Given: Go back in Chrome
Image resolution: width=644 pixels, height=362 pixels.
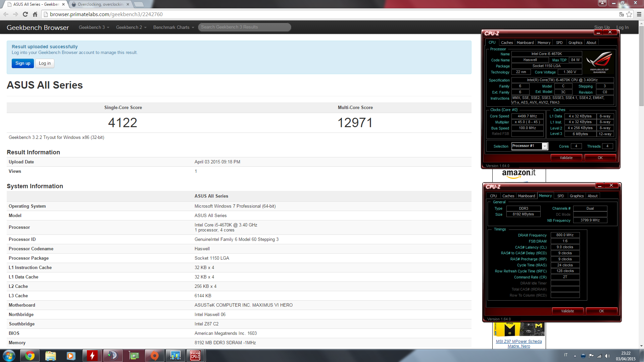Looking at the screenshot, I should pos(6,14).
